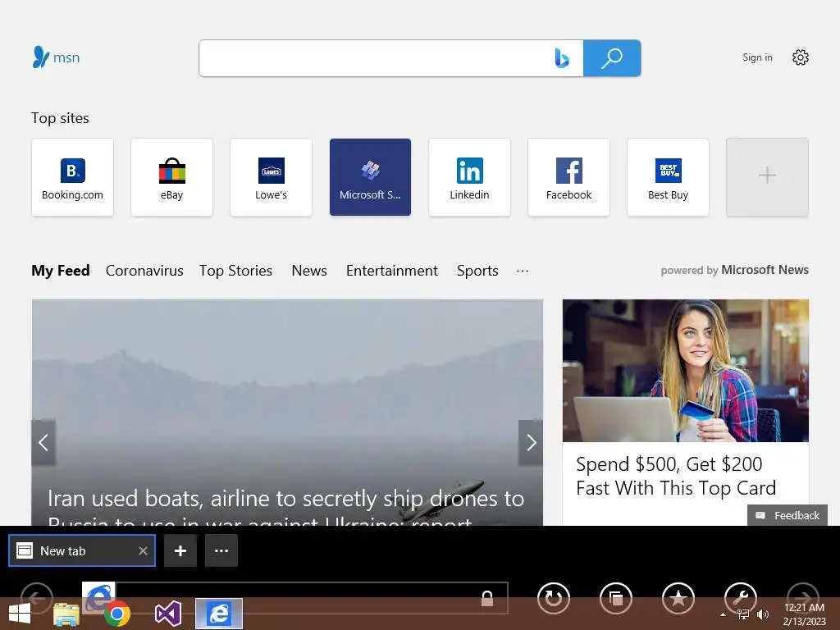Open the Page tools wrench button
This screenshot has height=630, width=840.
pos(741,598)
